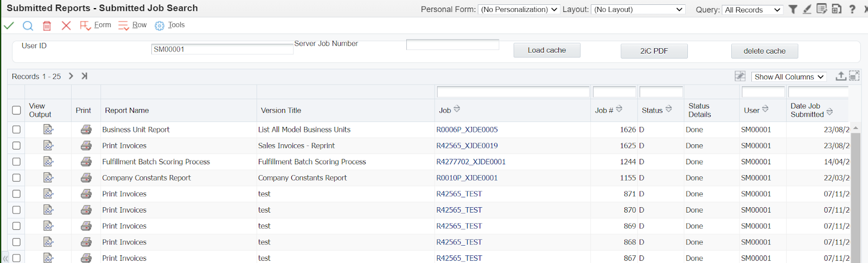Print icon for job 868
Screen dimensions: 868x263
pos(86,242)
